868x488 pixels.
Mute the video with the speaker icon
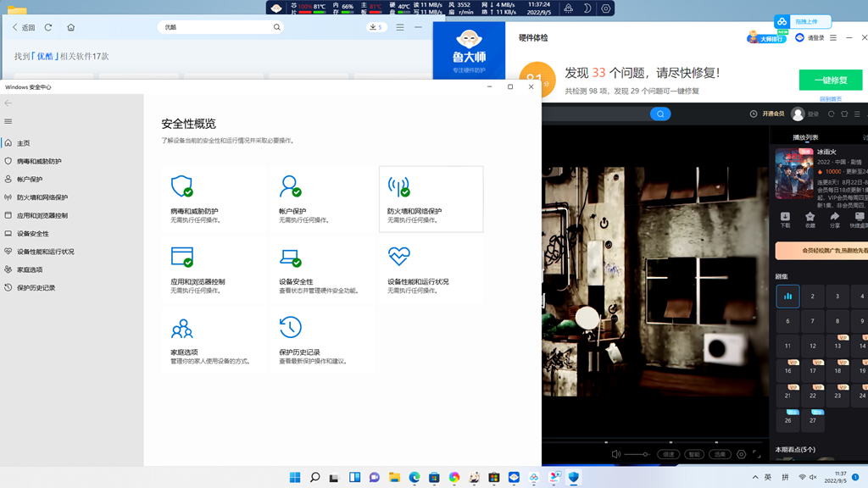[616, 454]
